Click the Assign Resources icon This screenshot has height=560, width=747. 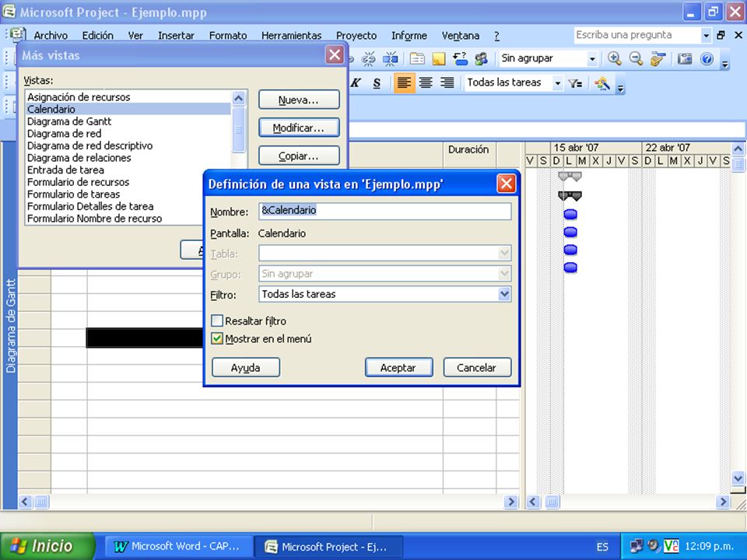coord(481,58)
